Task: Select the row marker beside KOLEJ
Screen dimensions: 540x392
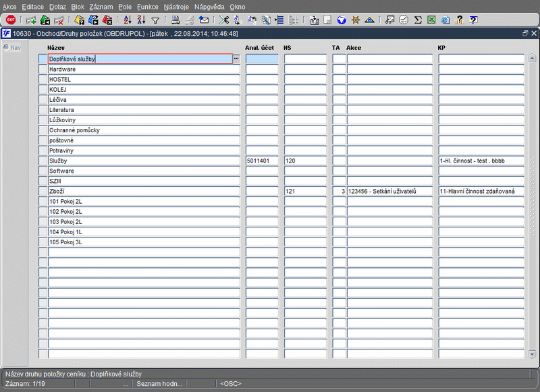Action: [x=43, y=90]
